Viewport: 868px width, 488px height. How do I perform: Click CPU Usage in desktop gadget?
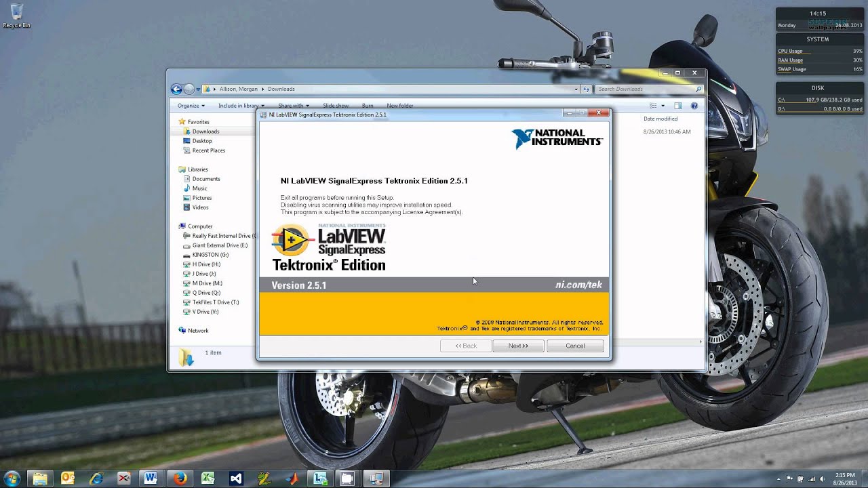point(790,51)
